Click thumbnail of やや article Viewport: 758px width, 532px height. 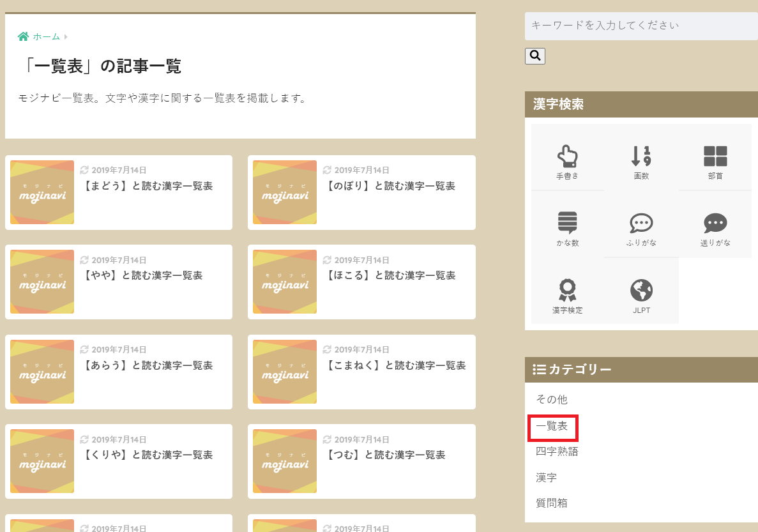[42, 282]
